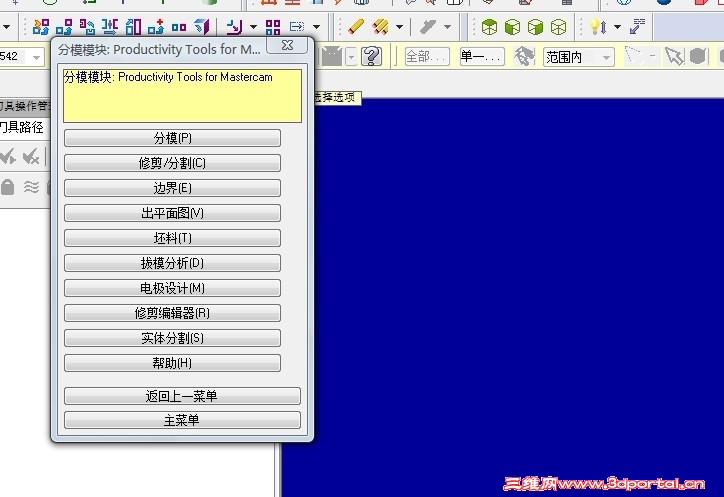Click the 全部... selection button
Image resolution: width=724 pixels, height=497 pixels.
[x=427, y=57]
